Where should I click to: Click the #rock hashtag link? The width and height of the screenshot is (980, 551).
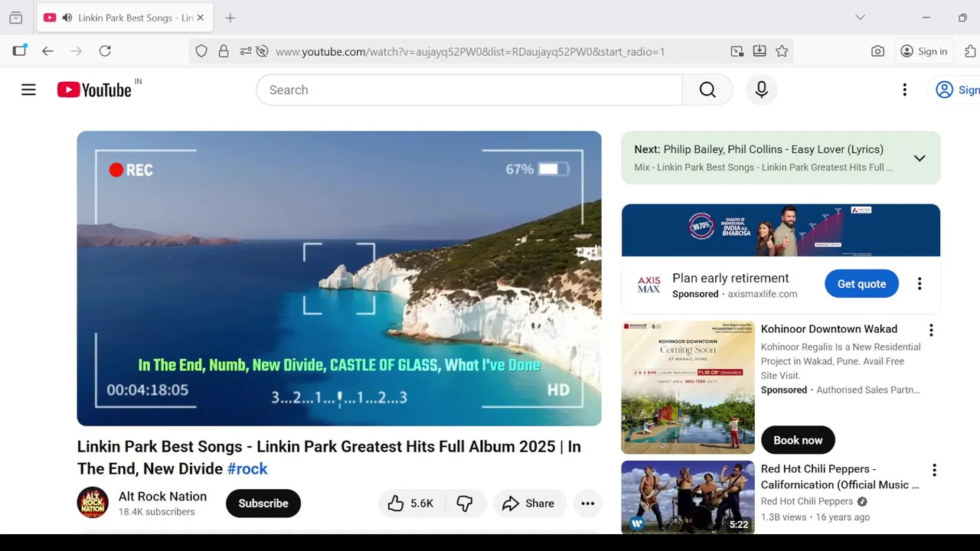pos(247,468)
